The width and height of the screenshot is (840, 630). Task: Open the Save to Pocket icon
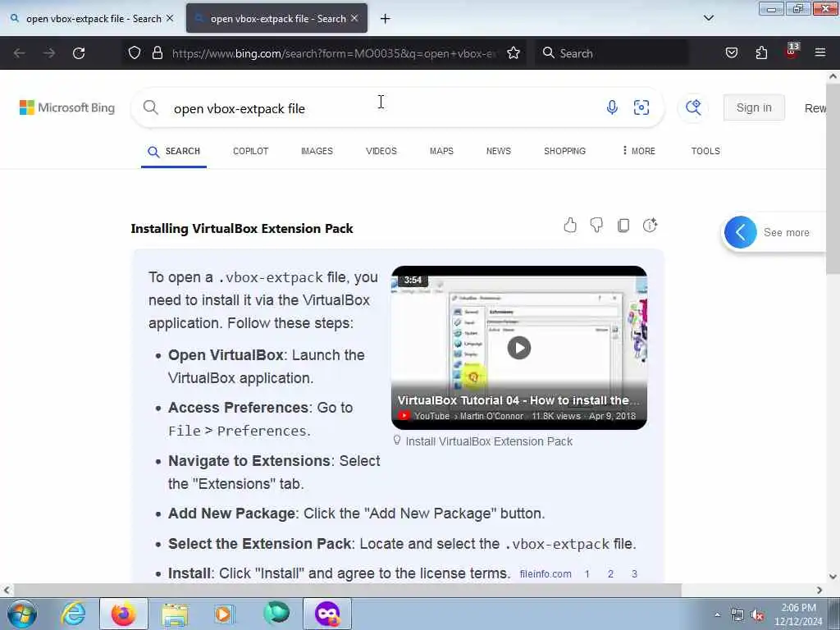pyautogui.click(x=731, y=53)
